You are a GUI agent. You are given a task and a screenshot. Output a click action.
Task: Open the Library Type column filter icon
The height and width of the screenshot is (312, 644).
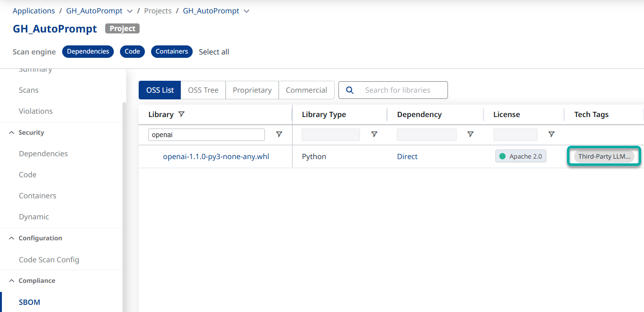tap(374, 135)
